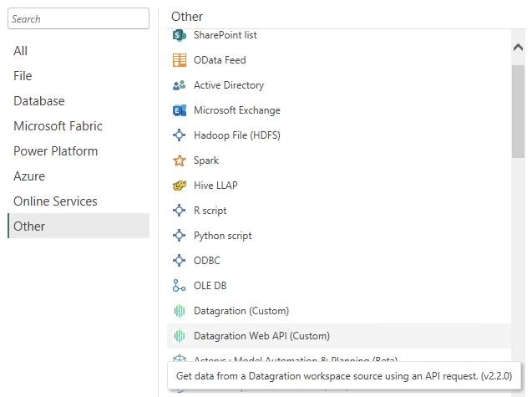
Task: Click the Hive LLAP elephant icon
Action: (179, 186)
